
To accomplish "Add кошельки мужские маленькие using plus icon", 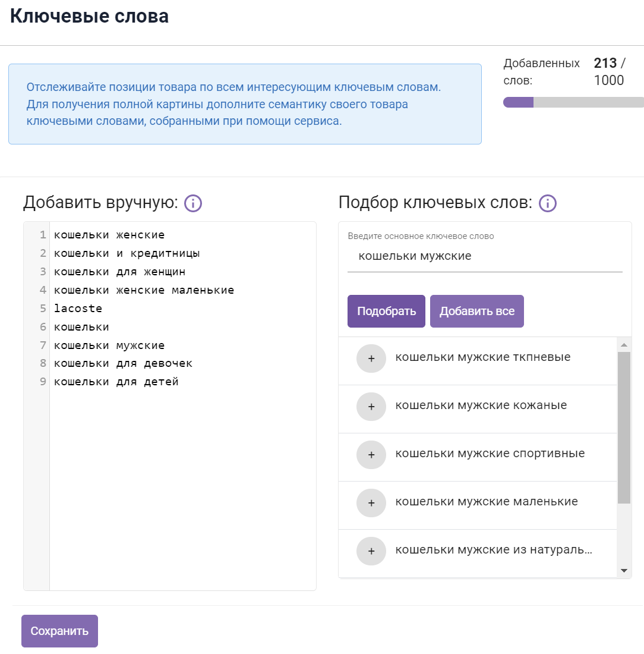I will tap(371, 503).
